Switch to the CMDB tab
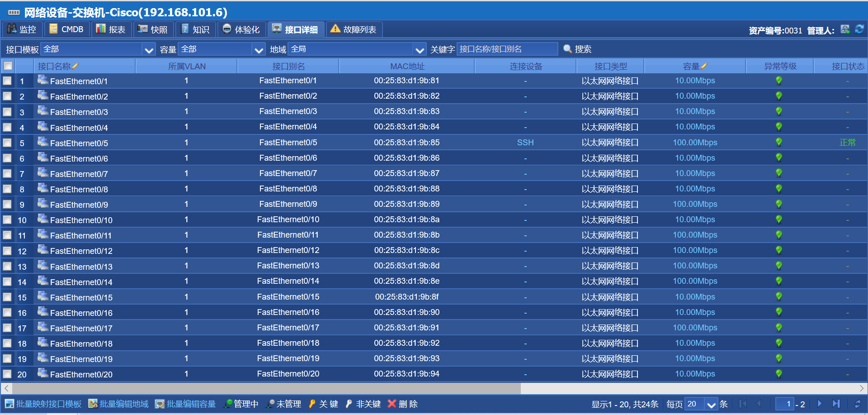Screen dimensions: 868x415 pyautogui.click(x=67, y=29)
